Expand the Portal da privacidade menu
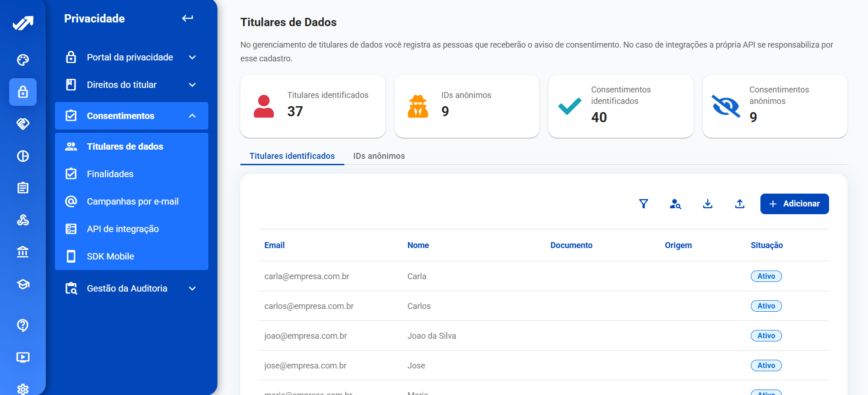868x395 pixels. click(x=192, y=58)
